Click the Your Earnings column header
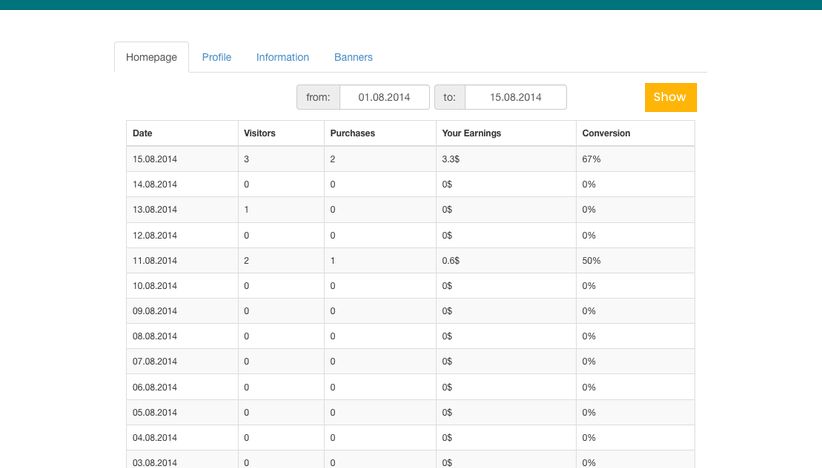Viewport: 822px width, 468px height. click(471, 133)
